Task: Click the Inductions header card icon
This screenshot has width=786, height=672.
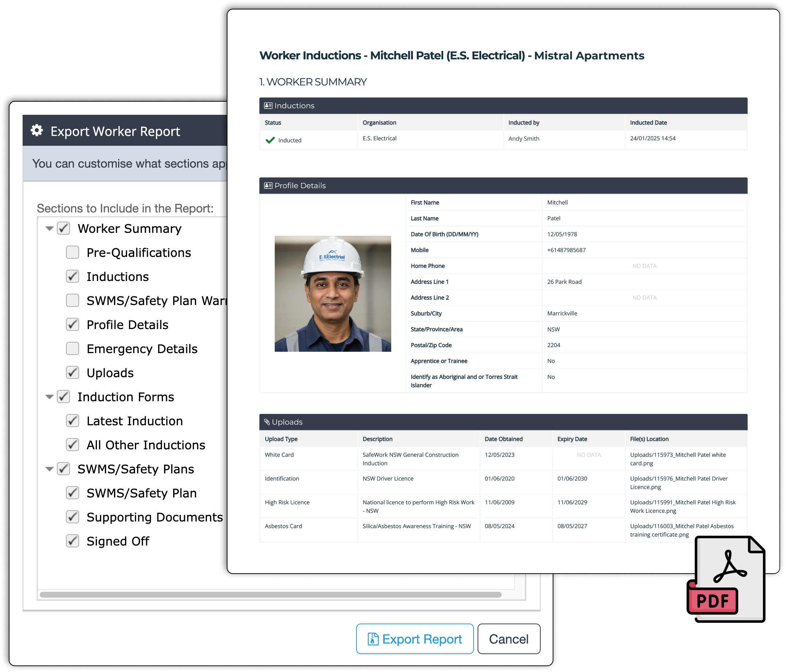Action: pyautogui.click(x=268, y=106)
